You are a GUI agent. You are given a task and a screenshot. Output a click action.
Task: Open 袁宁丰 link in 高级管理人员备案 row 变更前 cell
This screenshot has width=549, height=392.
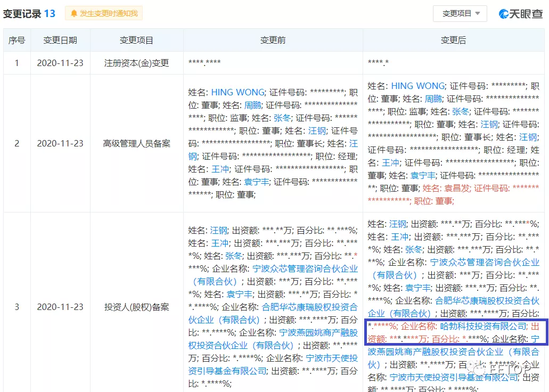click(257, 182)
